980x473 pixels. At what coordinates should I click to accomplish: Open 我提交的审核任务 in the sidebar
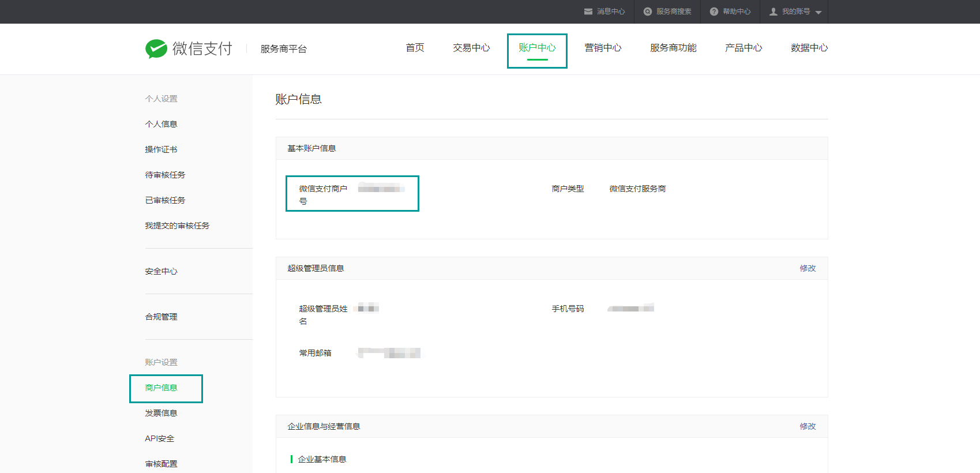(x=177, y=226)
